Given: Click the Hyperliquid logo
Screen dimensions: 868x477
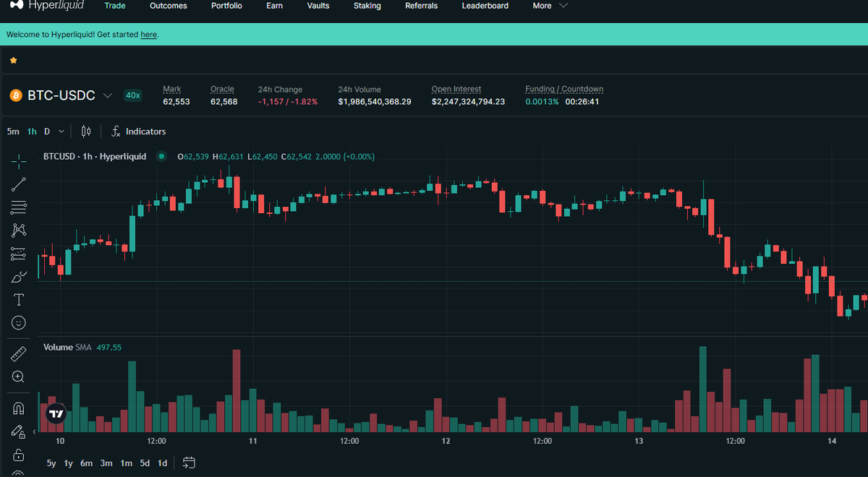Looking at the screenshot, I should tap(46, 6).
